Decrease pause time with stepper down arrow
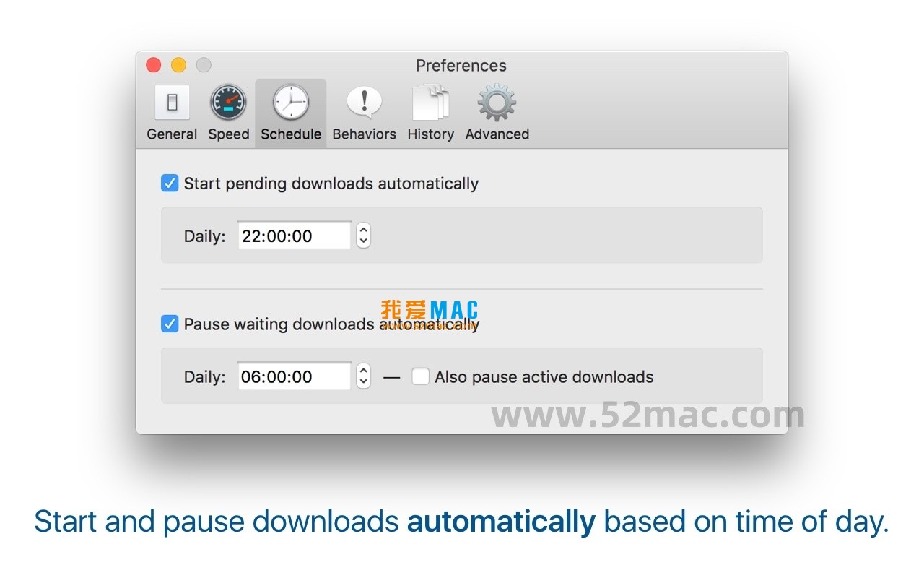 click(x=364, y=383)
